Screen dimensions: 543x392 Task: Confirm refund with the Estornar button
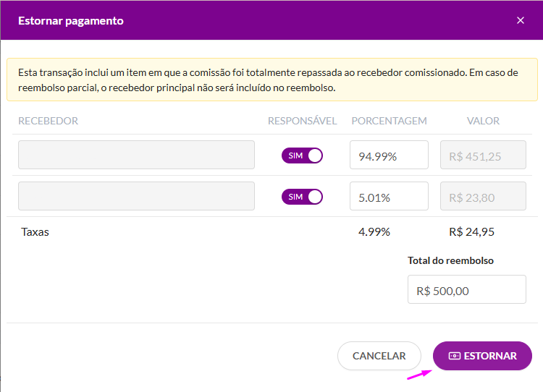coord(482,356)
